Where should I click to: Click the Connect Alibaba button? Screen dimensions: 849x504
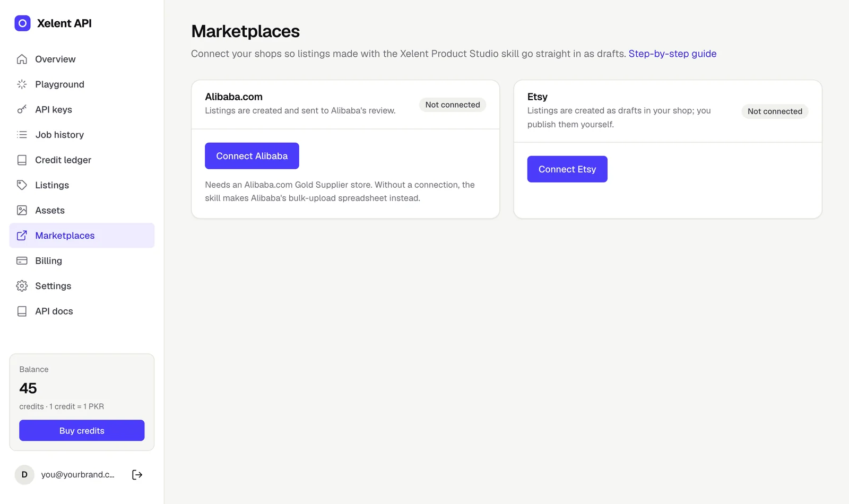[x=252, y=156]
